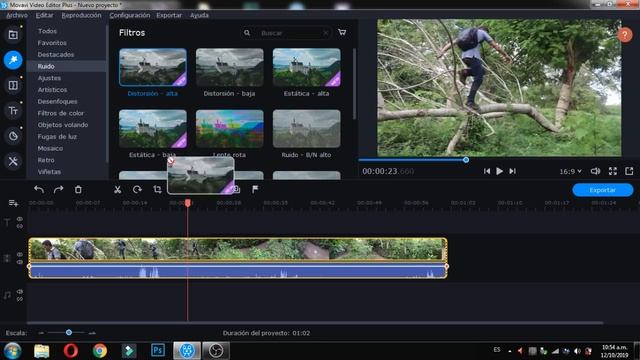Toggle link icon on audio track

[20, 299]
